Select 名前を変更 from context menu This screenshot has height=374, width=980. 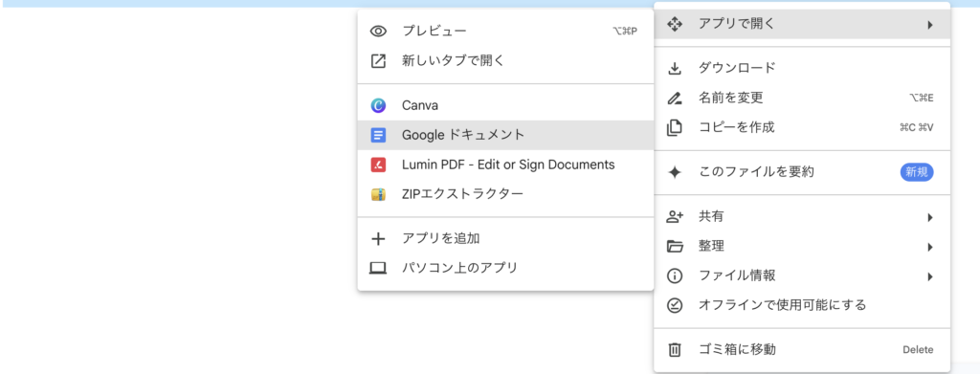pos(802,98)
